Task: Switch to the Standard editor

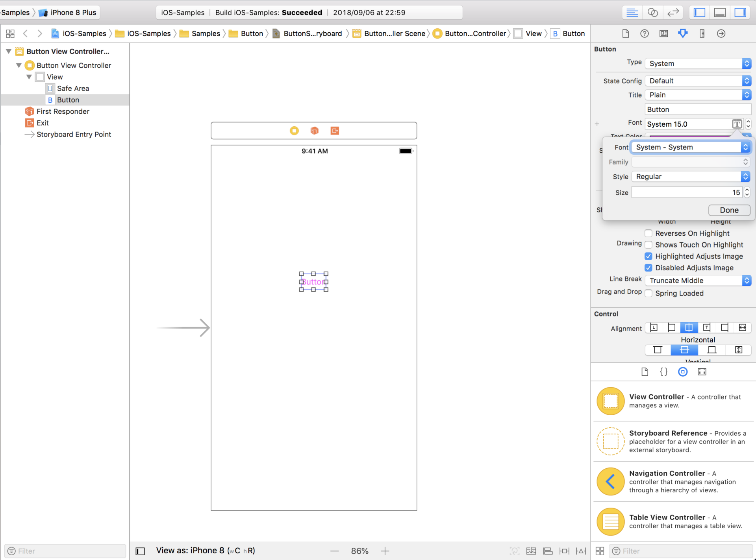Action: pos(632,13)
